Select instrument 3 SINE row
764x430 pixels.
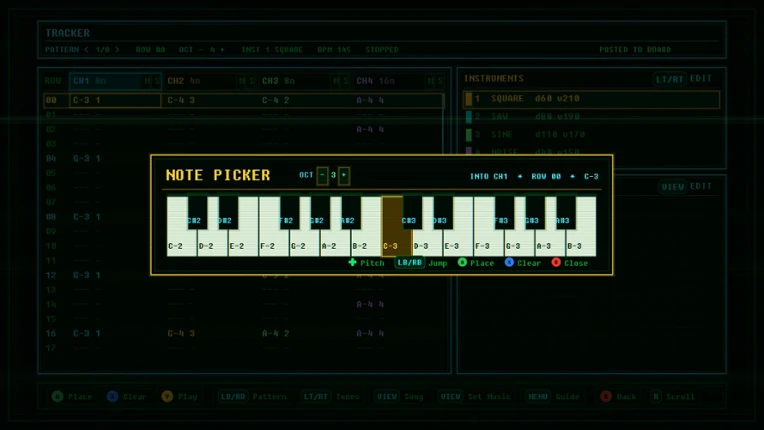point(591,134)
